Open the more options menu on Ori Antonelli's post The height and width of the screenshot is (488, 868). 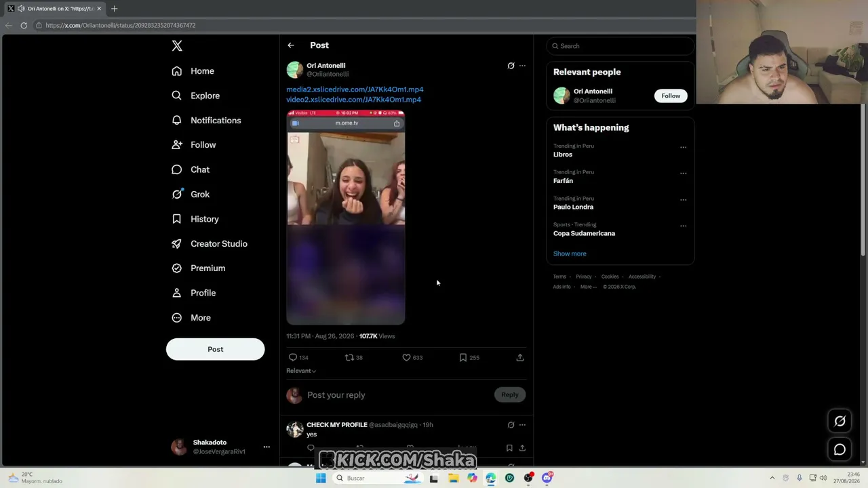pos(522,66)
